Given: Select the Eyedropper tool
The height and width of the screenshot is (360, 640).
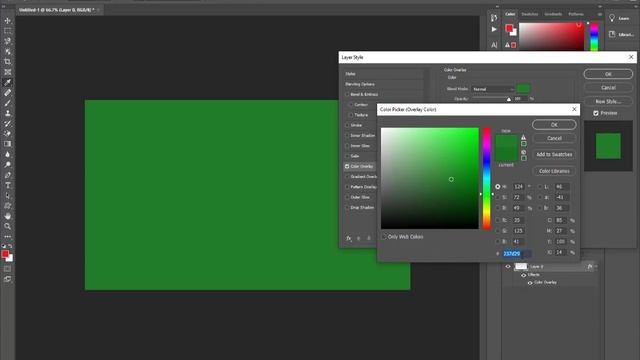Looking at the screenshot, I should pos(7,82).
